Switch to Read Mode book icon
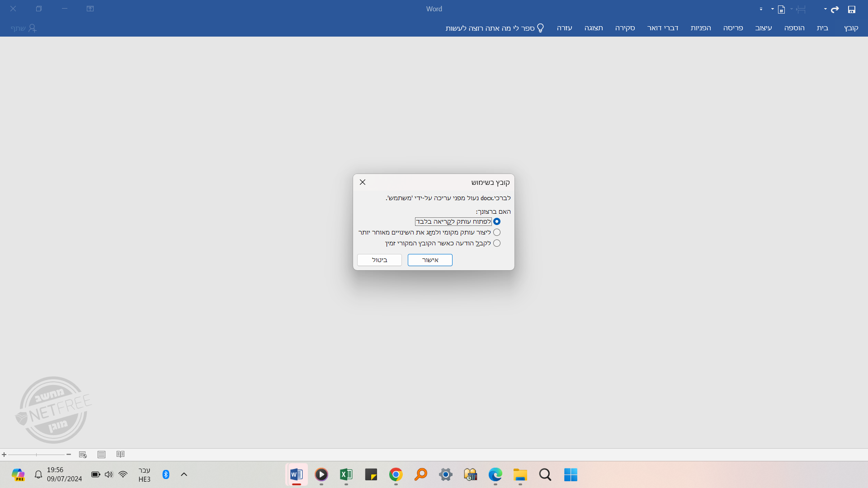 coord(120,455)
